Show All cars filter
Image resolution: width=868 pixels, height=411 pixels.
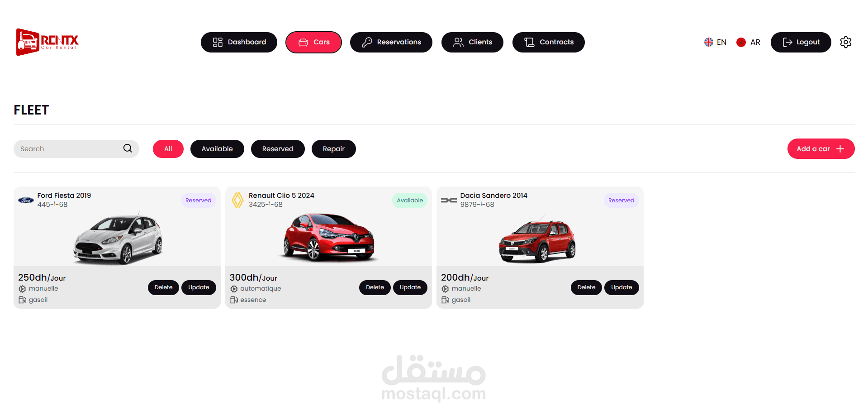click(x=168, y=149)
